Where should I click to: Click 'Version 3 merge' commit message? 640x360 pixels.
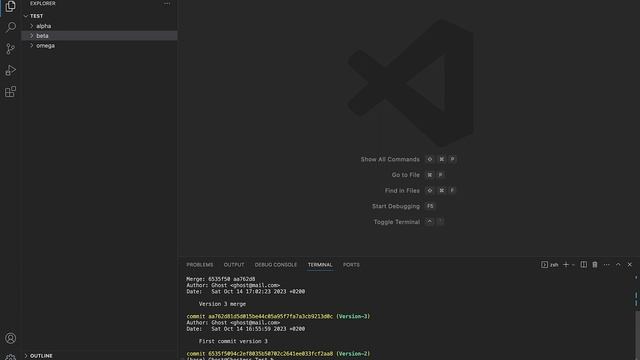pyautogui.click(x=222, y=304)
